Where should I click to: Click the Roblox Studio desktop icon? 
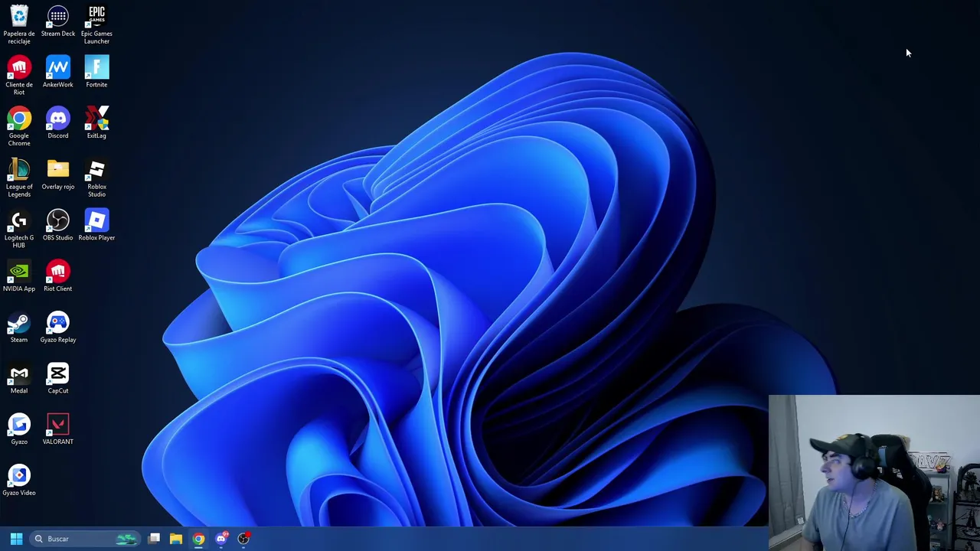(96, 178)
